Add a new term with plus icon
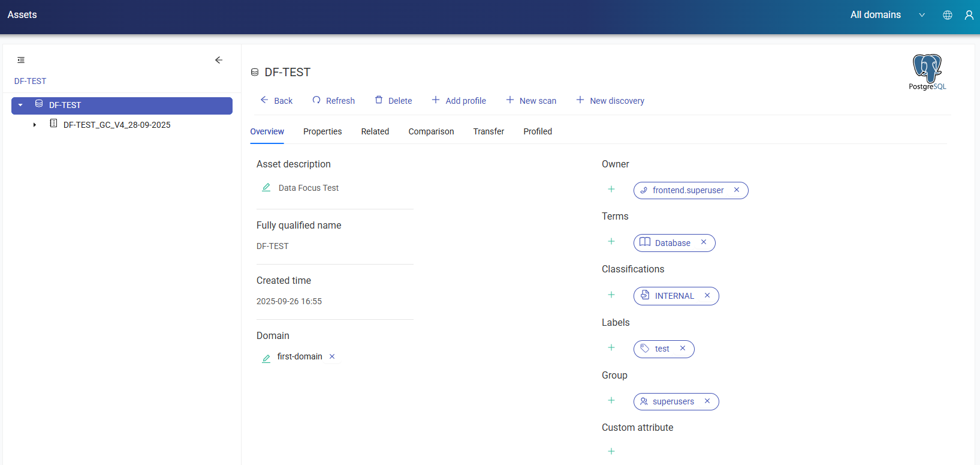The image size is (980, 465). click(x=611, y=241)
